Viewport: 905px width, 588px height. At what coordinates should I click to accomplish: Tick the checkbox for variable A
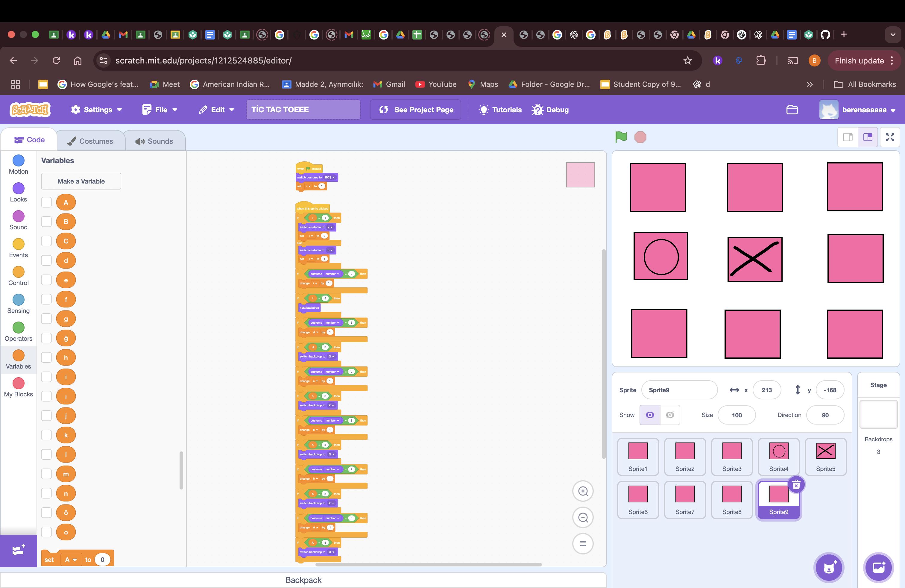[x=46, y=202]
